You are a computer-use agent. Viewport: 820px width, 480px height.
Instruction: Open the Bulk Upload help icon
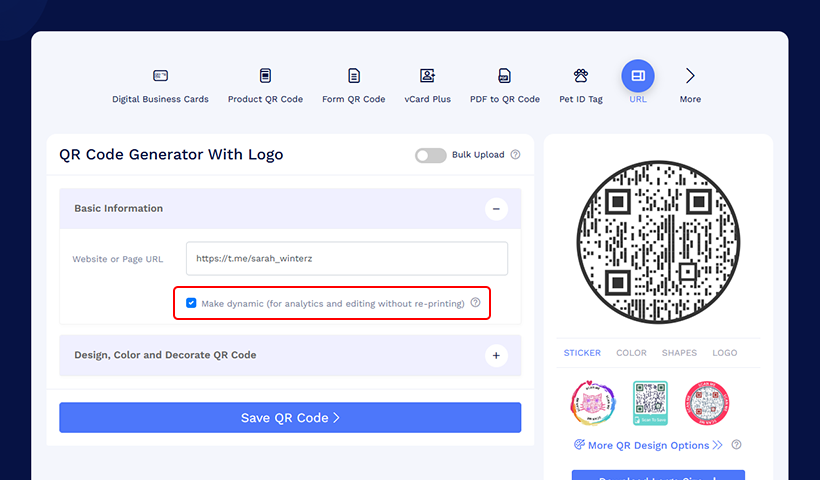(515, 155)
